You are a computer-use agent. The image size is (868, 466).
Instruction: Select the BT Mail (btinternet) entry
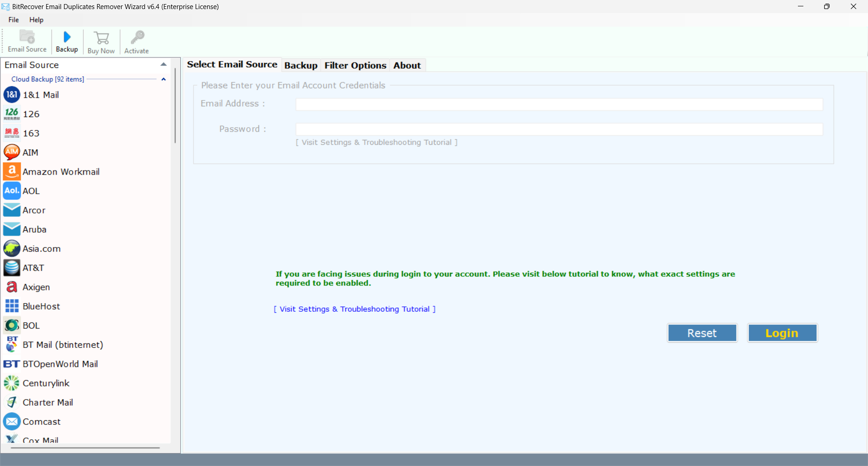coord(63,345)
